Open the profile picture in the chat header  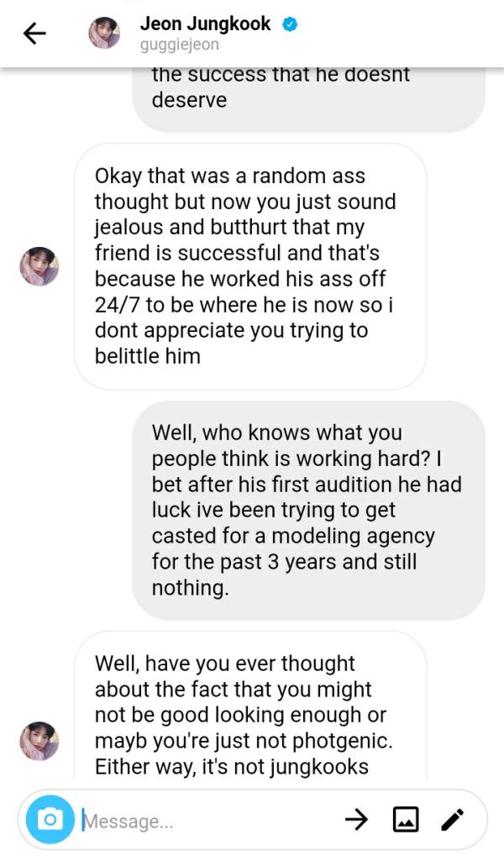point(104,33)
